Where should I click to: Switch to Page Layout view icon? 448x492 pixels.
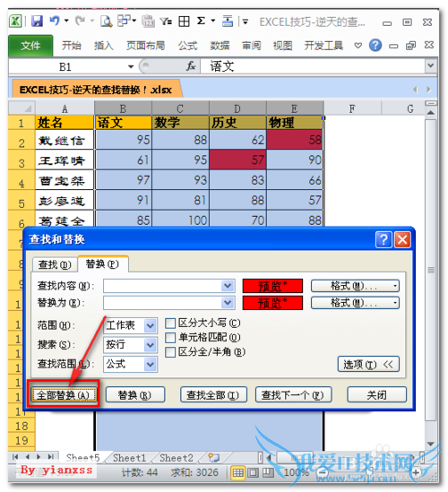coord(254,472)
